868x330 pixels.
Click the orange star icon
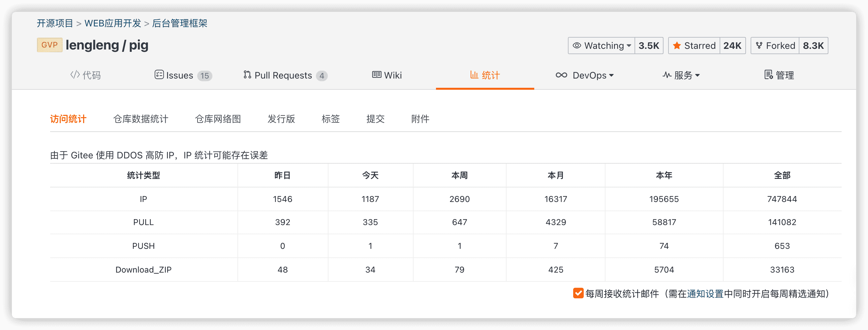[677, 46]
